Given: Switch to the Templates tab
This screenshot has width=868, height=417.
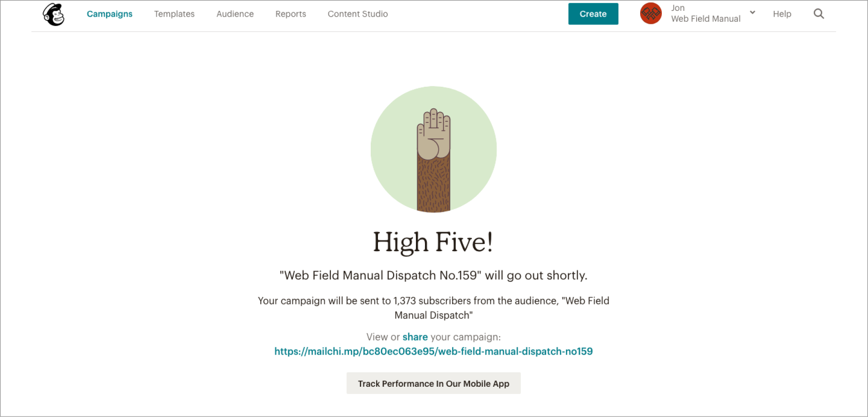Looking at the screenshot, I should click(174, 14).
